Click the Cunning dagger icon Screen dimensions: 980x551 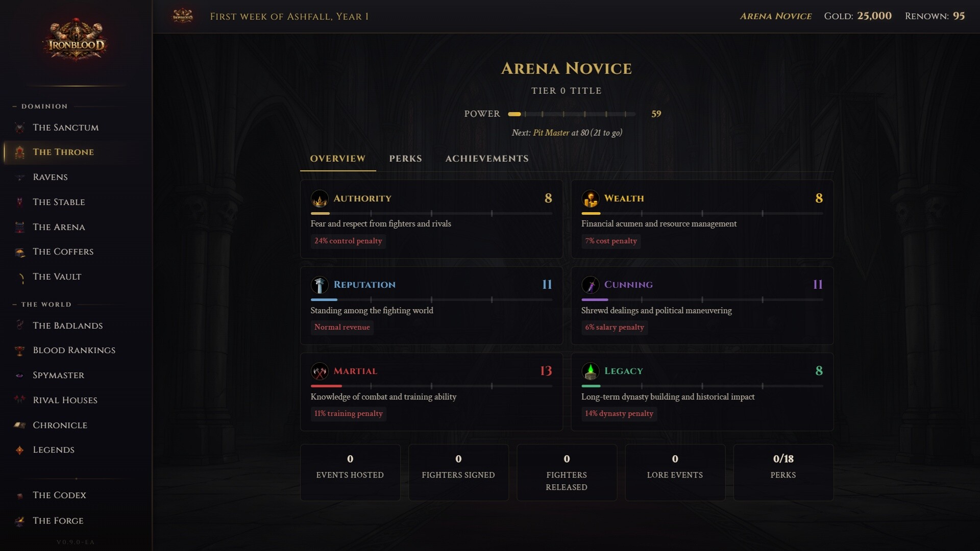coord(590,285)
